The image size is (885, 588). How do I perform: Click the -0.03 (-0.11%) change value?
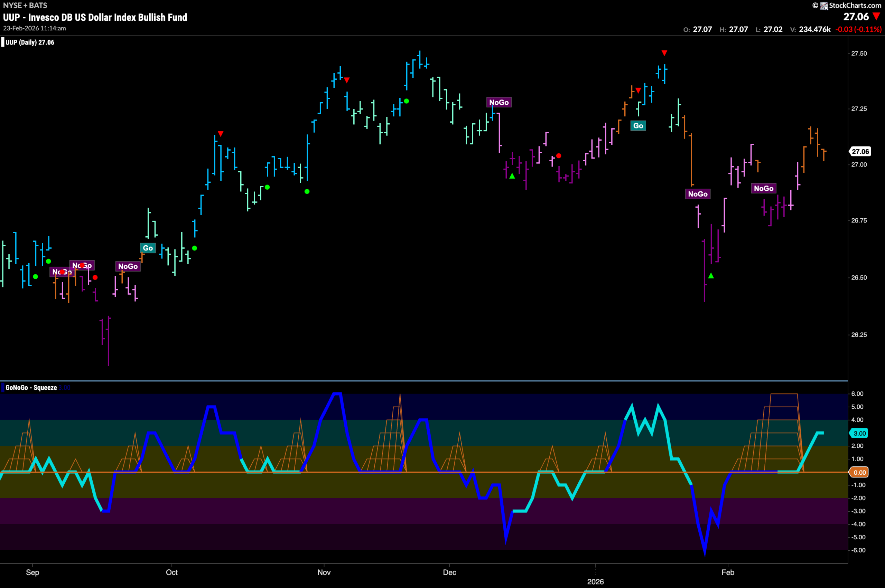[858, 29]
